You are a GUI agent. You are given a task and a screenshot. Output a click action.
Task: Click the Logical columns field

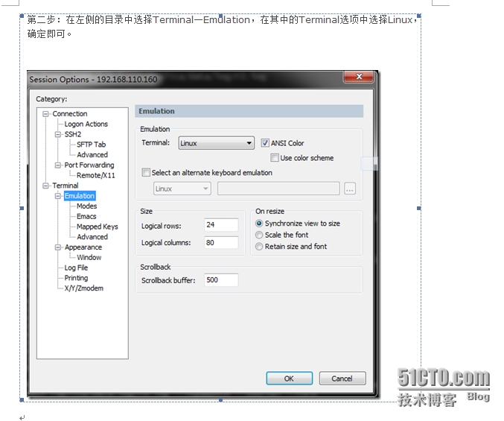pos(221,242)
